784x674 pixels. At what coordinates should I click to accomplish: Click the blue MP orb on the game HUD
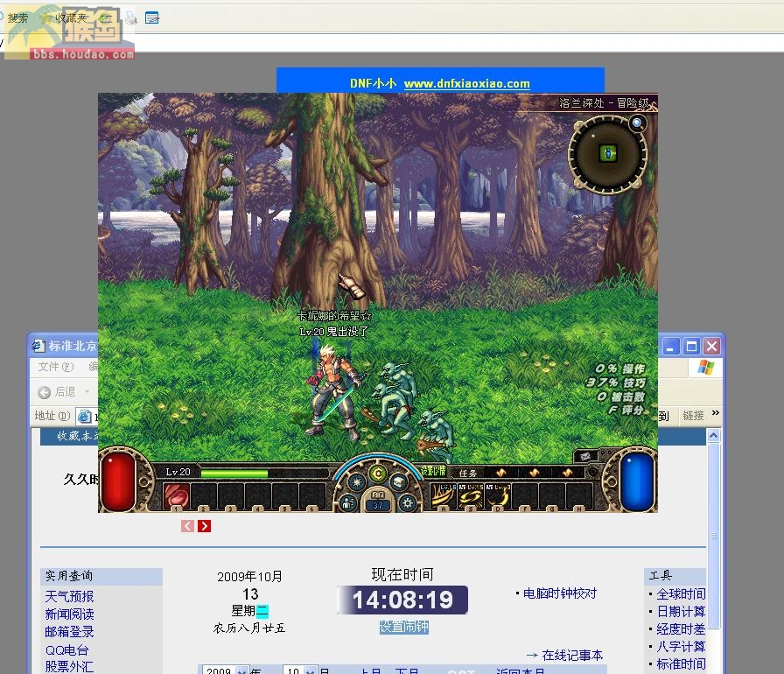coord(637,481)
